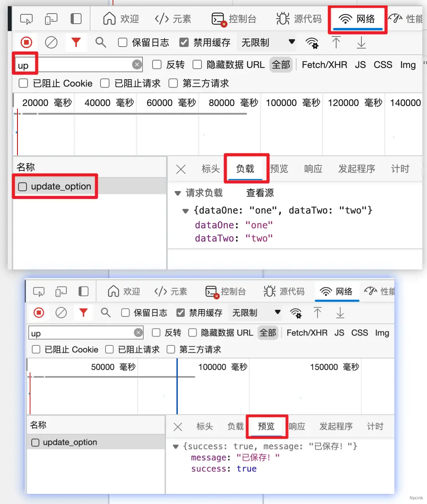Open the 欢迎 tab in top panel

121,19
